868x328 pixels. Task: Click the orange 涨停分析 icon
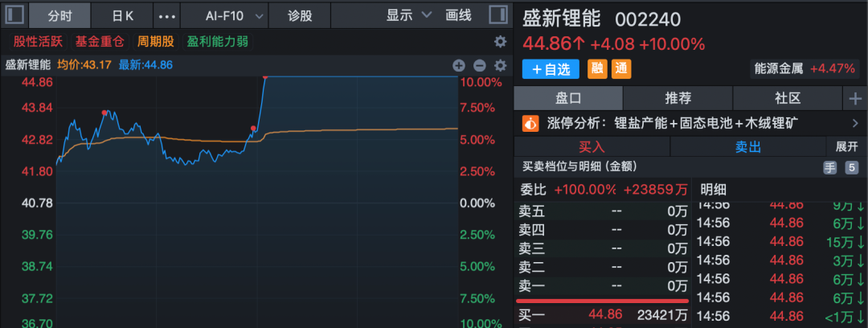530,123
